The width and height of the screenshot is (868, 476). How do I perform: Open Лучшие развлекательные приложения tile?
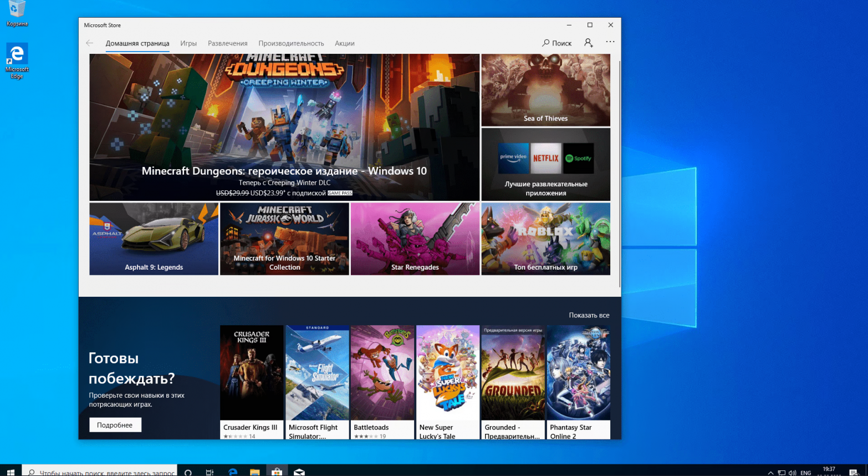(546, 164)
